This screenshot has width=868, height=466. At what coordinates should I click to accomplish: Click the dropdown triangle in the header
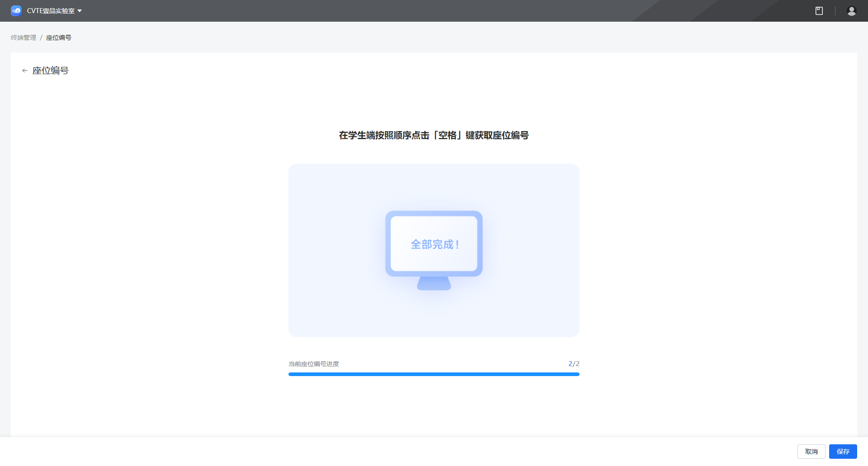[x=80, y=11]
